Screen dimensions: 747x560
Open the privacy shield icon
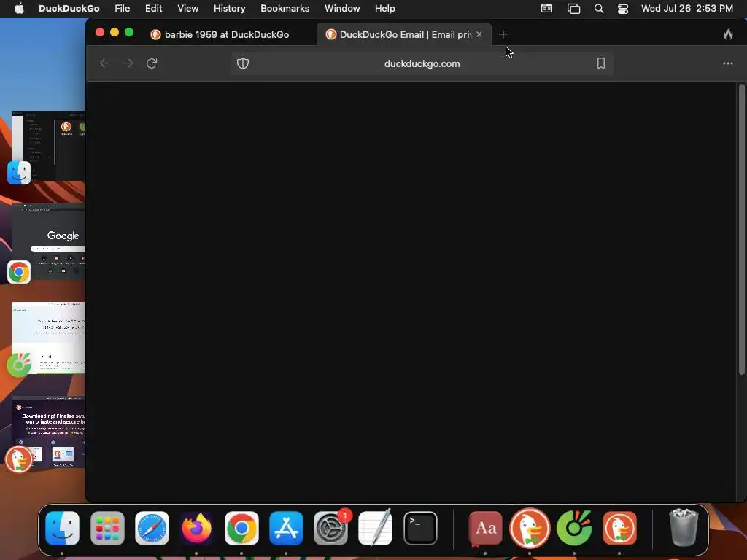click(243, 63)
